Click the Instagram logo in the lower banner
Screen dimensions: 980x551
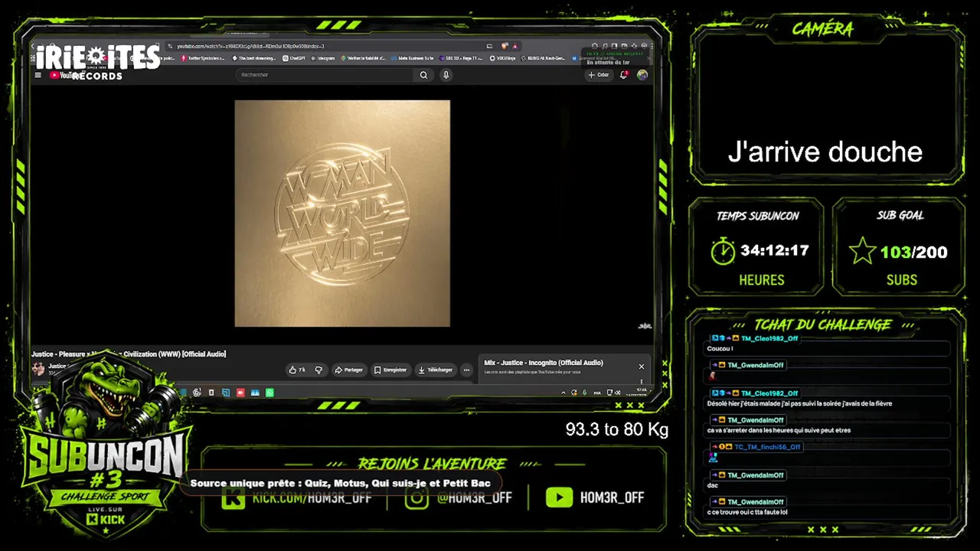pos(416,497)
